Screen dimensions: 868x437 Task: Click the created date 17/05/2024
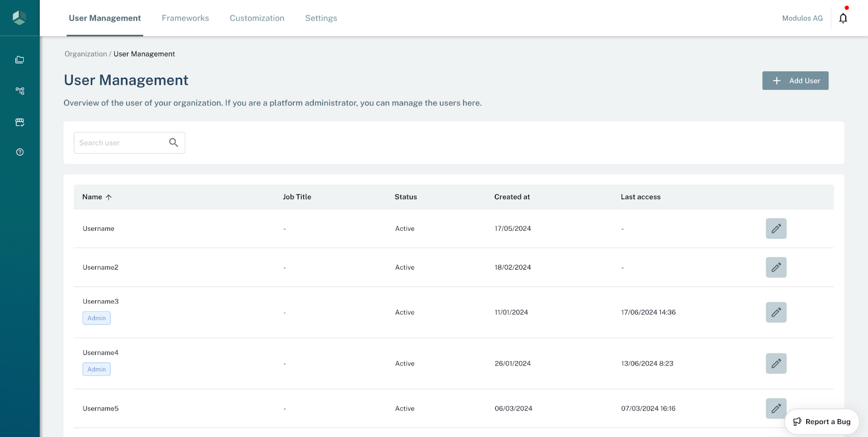(513, 229)
